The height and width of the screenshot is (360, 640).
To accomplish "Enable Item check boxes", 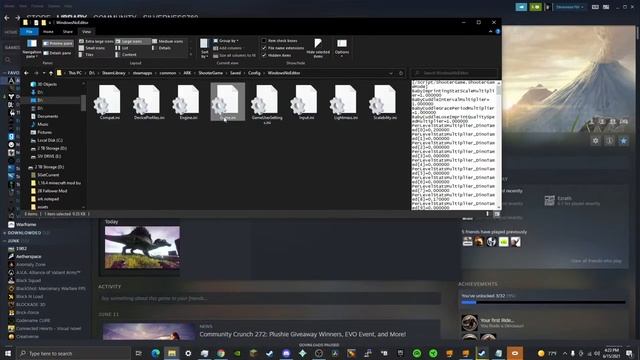I will click(x=280, y=41).
